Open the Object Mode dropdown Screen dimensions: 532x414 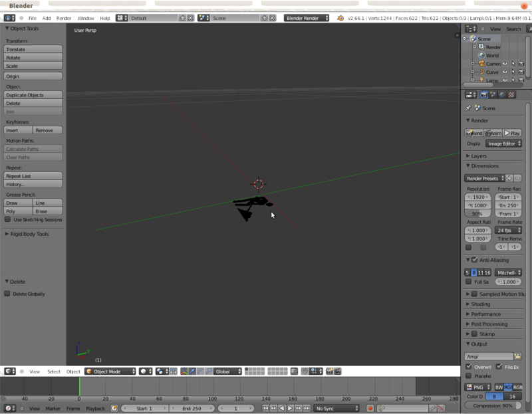click(x=110, y=371)
